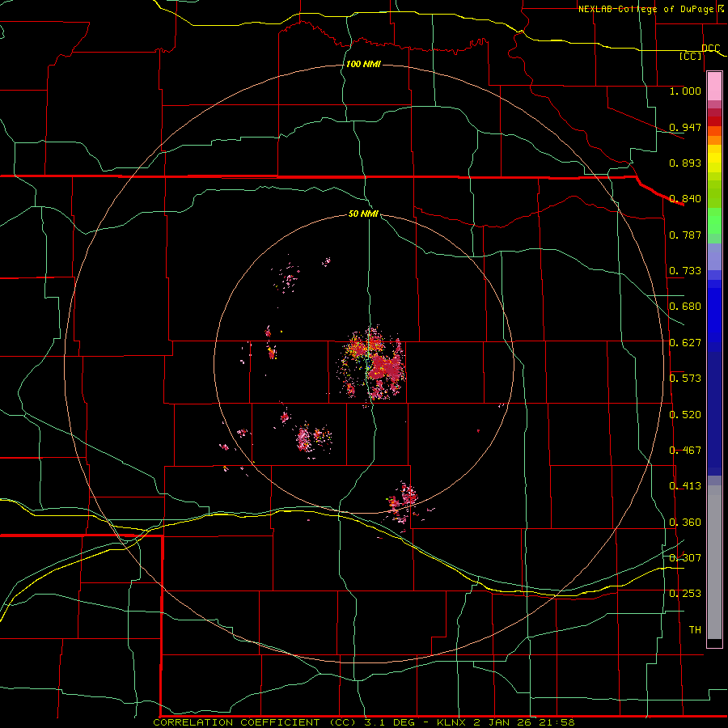The height and width of the screenshot is (728, 728).
Task: Click the CORRELATION COEFFICIENT title in the caption
Action: 236,722
